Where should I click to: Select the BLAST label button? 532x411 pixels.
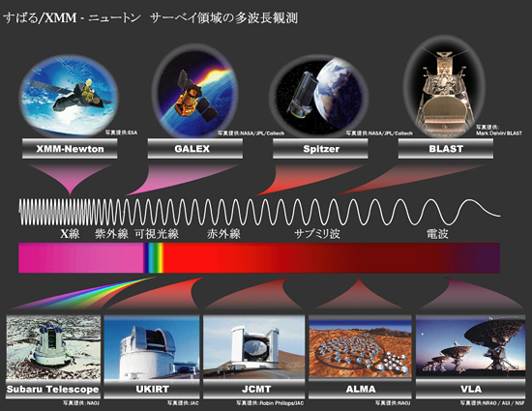click(446, 149)
